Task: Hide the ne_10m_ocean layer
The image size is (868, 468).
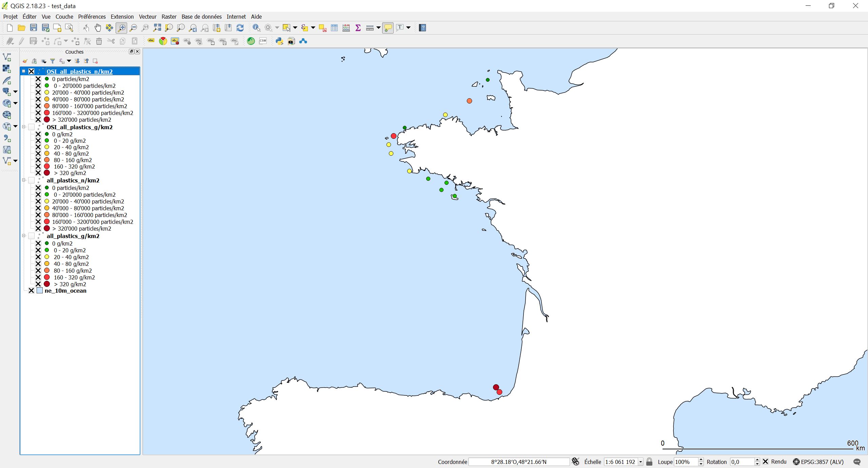Action: pos(32,291)
